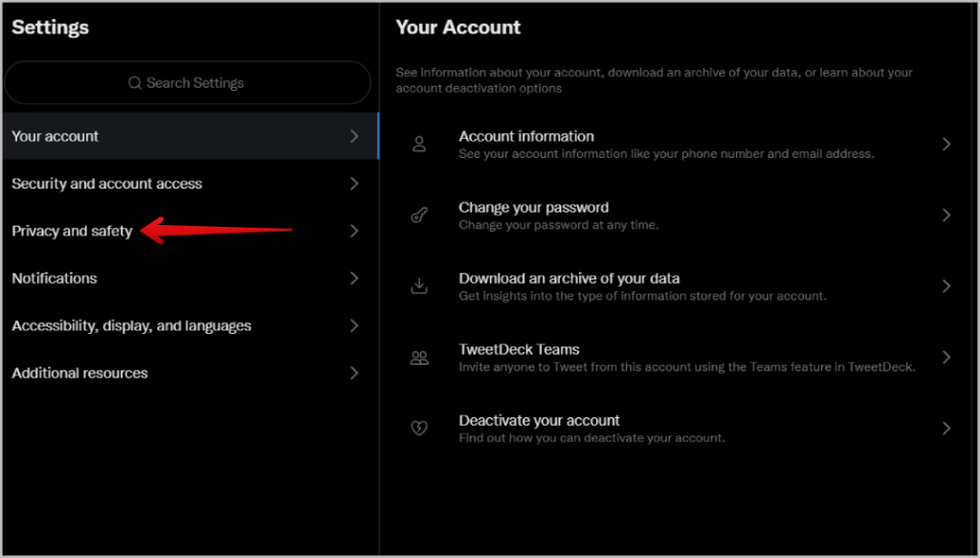Screen dimensions: 980x558
Task: Open Accessibility, display, and languages
Action: point(190,325)
